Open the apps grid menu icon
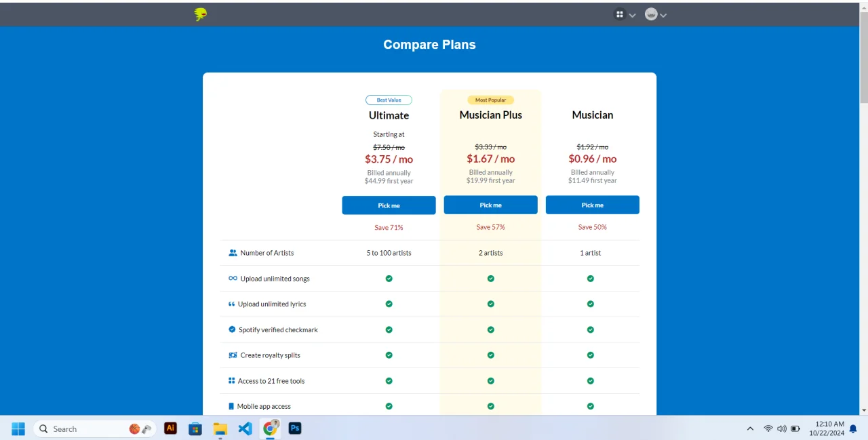This screenshot has width=868, height=440. (619, 14)
